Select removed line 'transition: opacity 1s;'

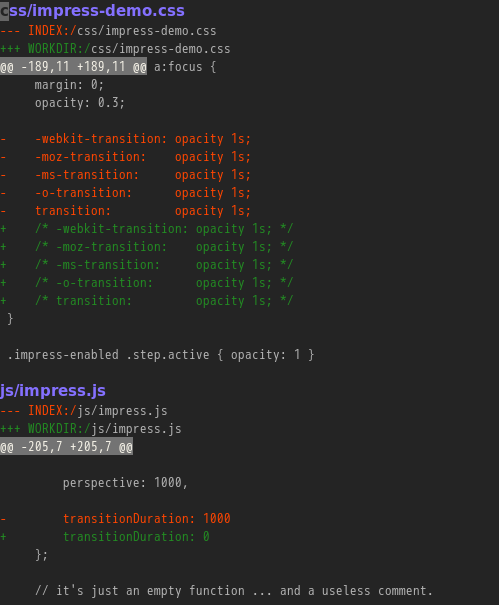coord(126,211)
